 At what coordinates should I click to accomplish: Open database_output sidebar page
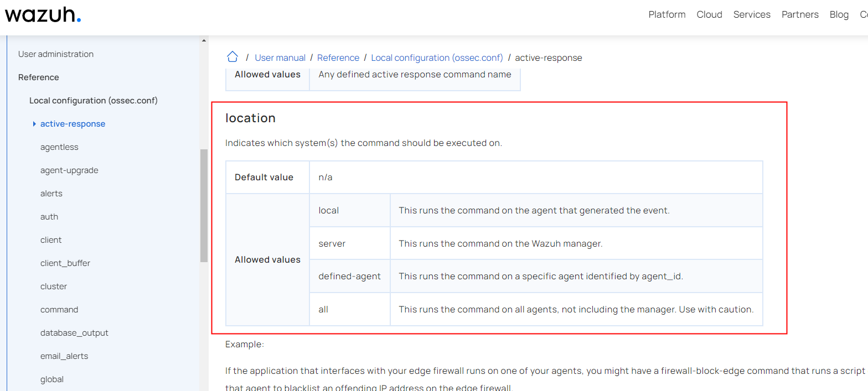click(x=74, y=333)
